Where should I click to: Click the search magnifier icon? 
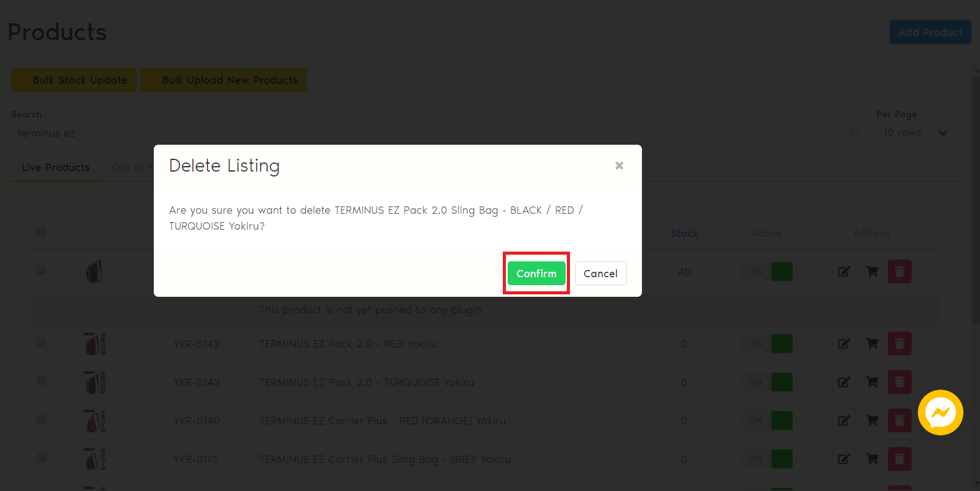pos(856,134)
